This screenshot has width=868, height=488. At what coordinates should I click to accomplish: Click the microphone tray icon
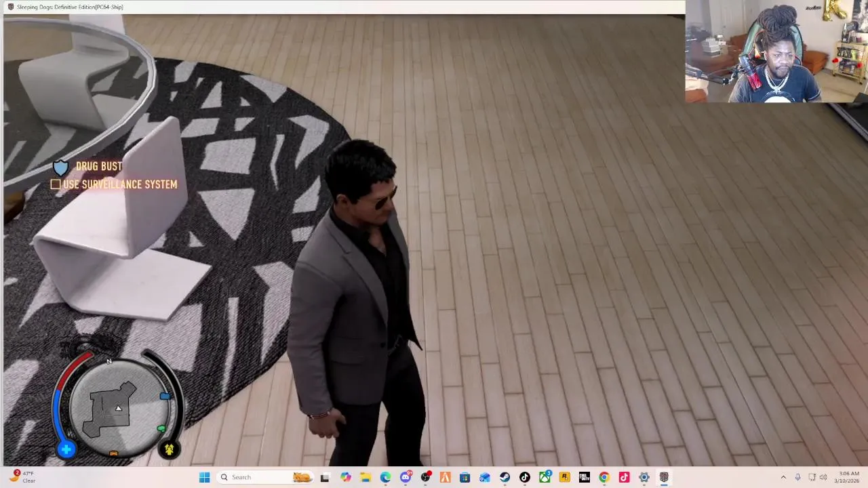(x=797, y=477)
